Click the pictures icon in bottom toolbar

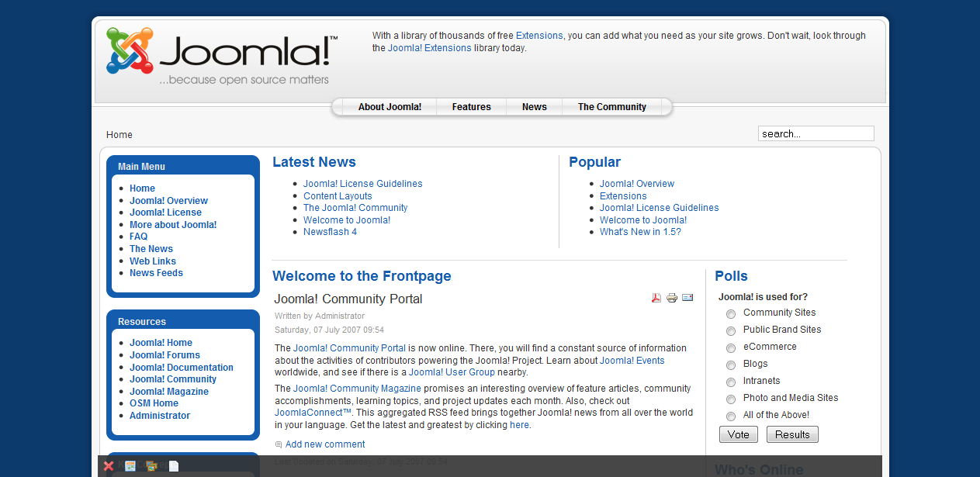pos(152,466)
